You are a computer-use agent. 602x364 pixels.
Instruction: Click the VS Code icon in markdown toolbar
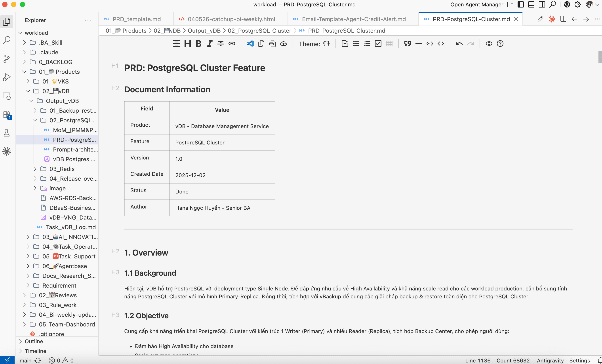(x=250, y=44)
